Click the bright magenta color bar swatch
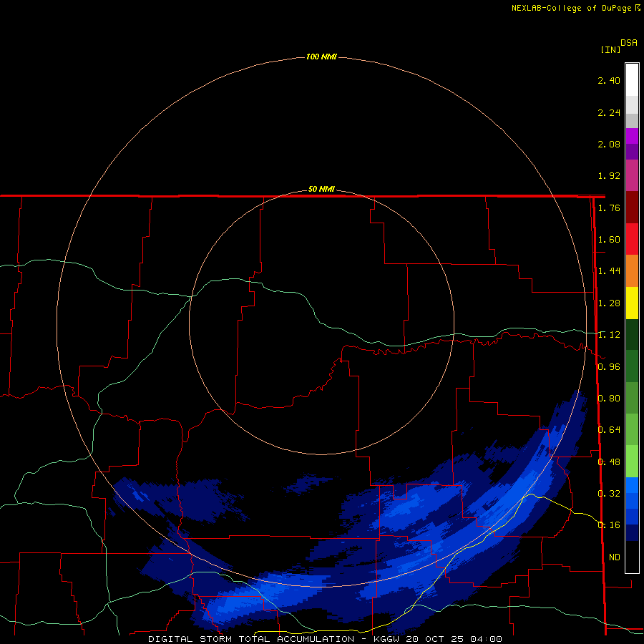Viewport: 644px width, 644px height. pos(632,136)
